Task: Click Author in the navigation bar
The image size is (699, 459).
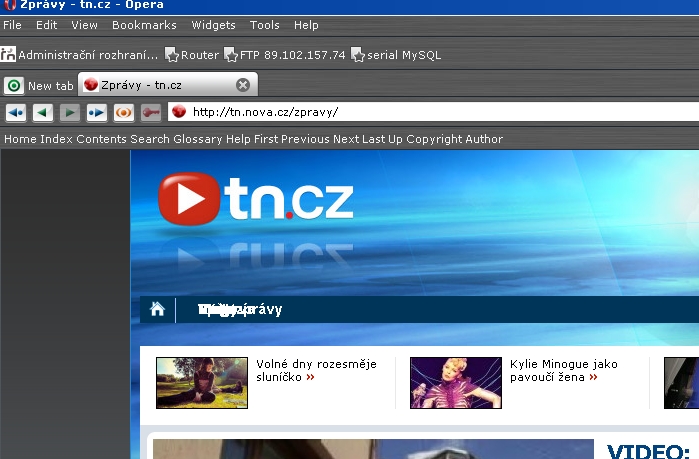Action: (484, 139)
